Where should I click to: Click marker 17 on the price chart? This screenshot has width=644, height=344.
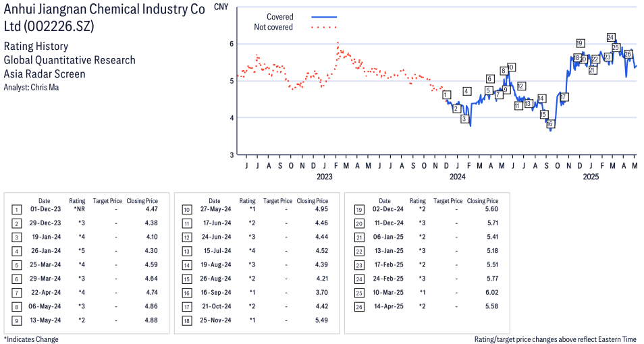pos(564,97)
